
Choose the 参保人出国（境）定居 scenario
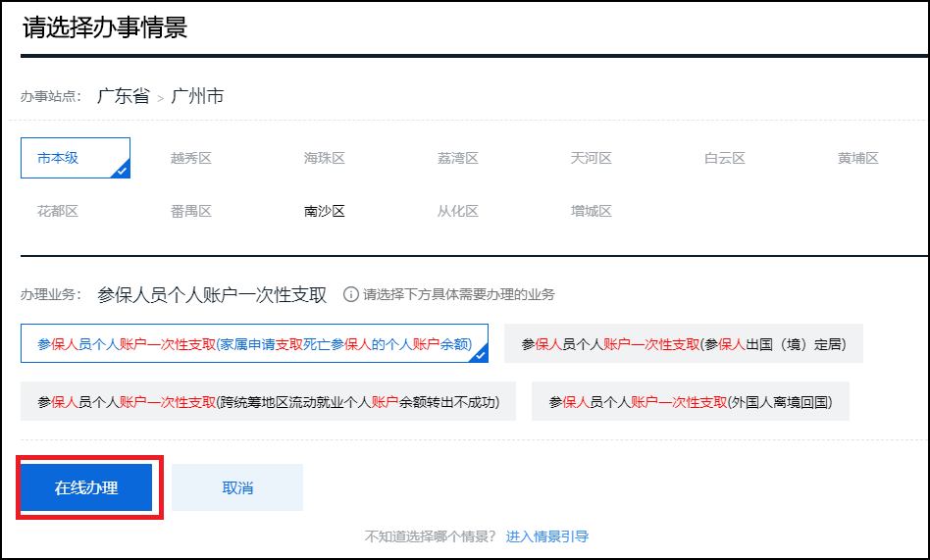tap(684, 344)
